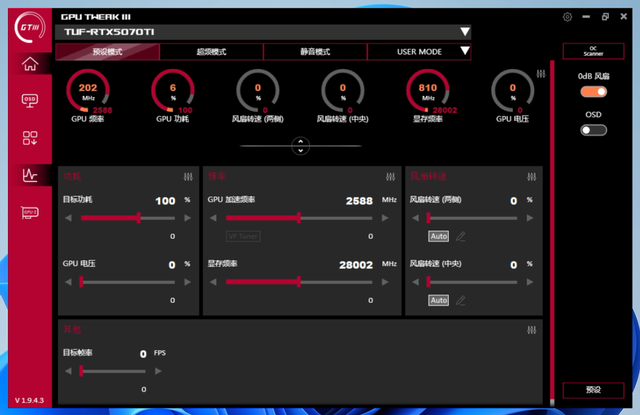
Task: Decrease GPU 加速频率 with left arrow
Action: [213, 218]
